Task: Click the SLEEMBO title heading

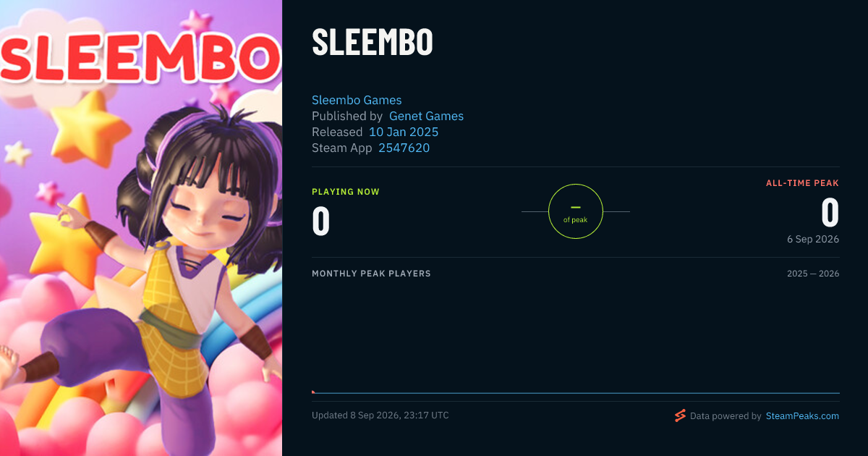Action: pyautogui.click(x=373, y=42)
